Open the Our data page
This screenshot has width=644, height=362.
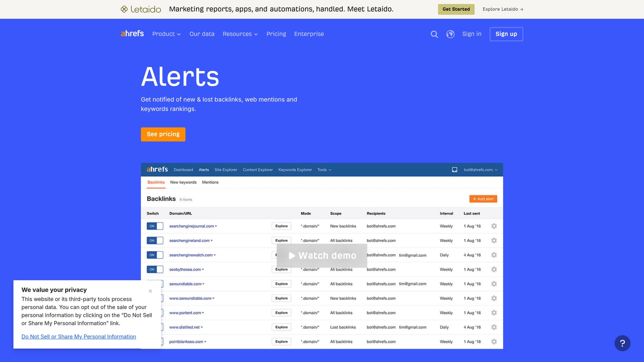point(202,34)
